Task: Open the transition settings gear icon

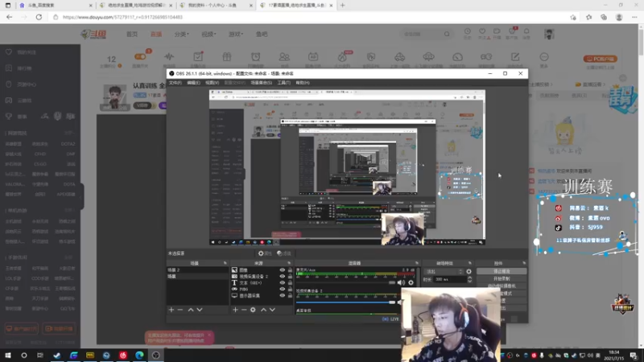Action: coord(469,272)
